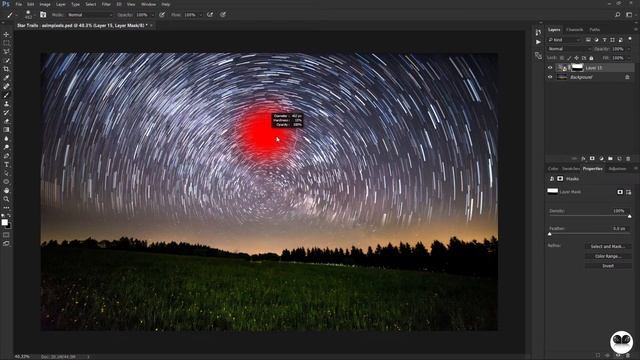Image resolution: width=640 pixels, height=360 pixels.
Task: Open Layers panel flyout menu
Action: click(x=636, y=29)
